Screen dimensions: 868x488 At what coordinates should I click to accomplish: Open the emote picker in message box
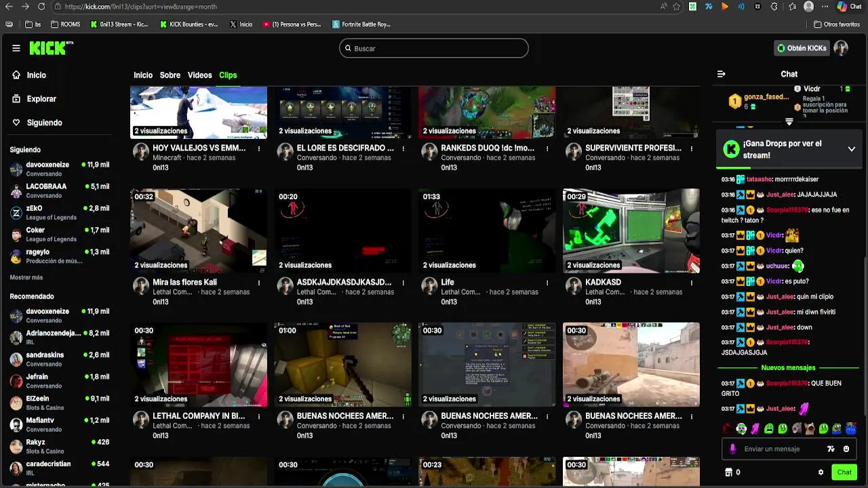click(x=846, y=449)
